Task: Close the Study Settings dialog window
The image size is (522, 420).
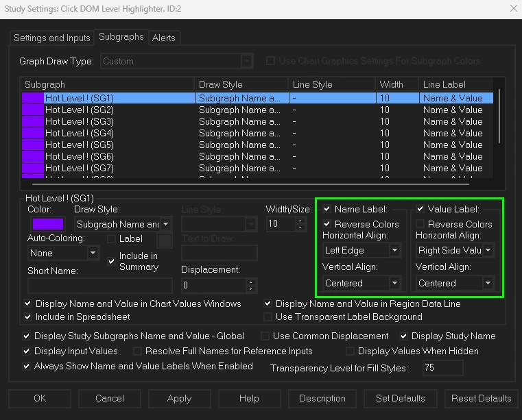Action: pos(514,8)
